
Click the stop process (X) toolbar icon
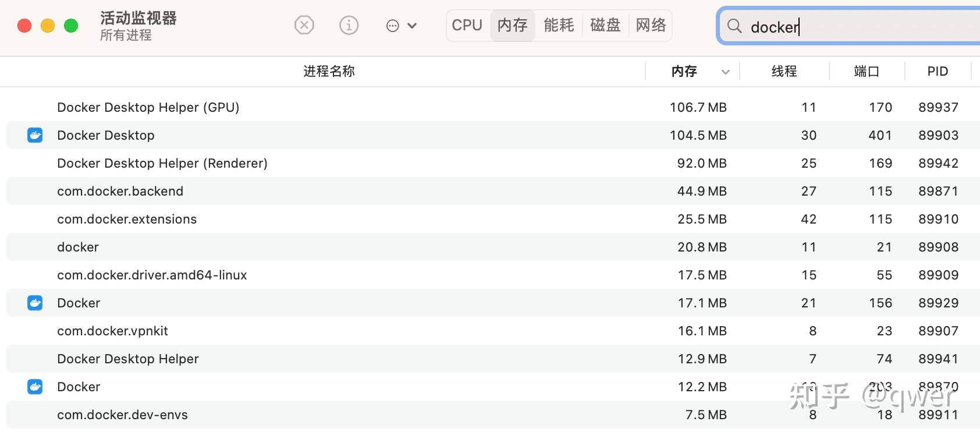[x=304, y=26]
